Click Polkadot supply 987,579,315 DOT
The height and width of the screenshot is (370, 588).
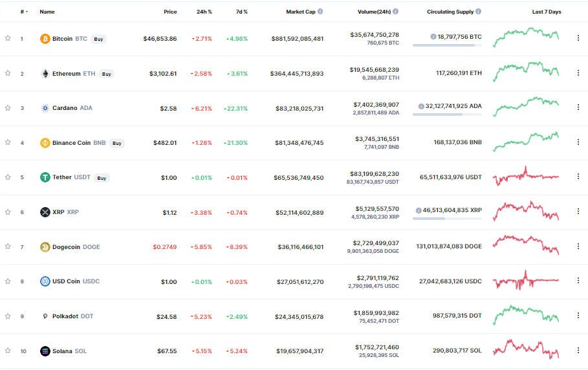tap(457, 316)
